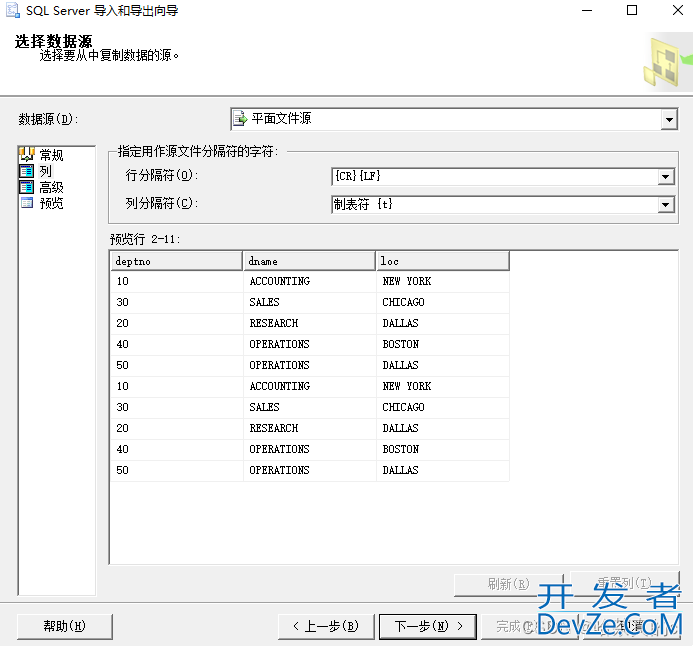Click the deptno column header
The image size is (693, 646).
(x=176, y=261)
